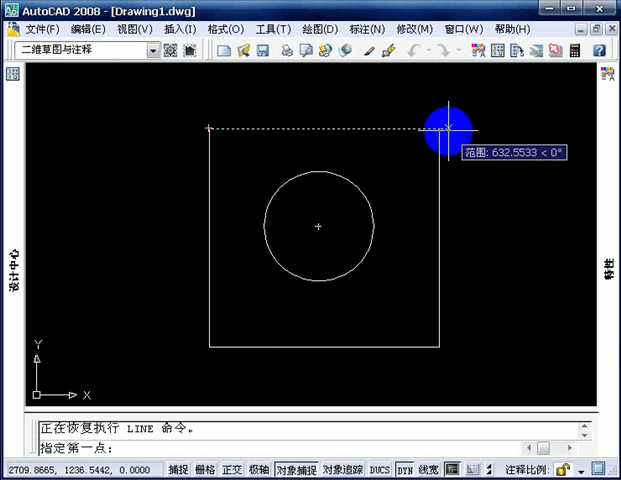Viewport: 621px width, 480px height.
Task: Click the Design Center panel icon at left
Action: pyautogui.click(x=13, y=74)
